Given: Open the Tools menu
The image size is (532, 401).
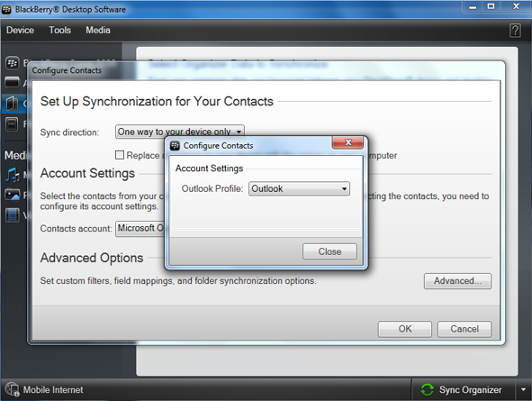Looking at the screenshot, I should point(59,31).
